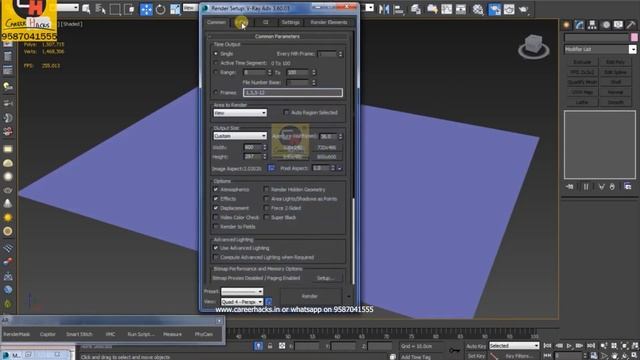Click the Set Keys key icon

pyautogui.click(x=454, y=350)
